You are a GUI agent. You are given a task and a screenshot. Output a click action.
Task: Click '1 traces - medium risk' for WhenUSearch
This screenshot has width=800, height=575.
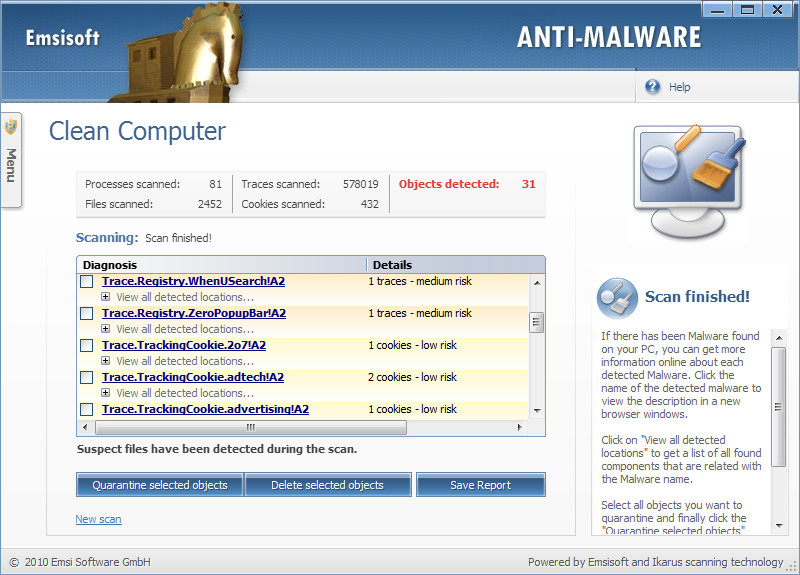coord(420,281)
